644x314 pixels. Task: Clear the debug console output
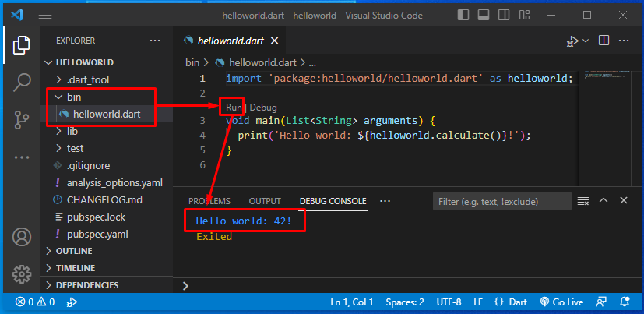point(583,201)
